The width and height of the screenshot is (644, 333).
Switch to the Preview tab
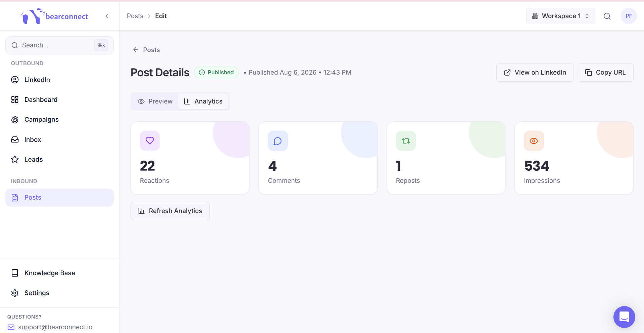(155, 101)
